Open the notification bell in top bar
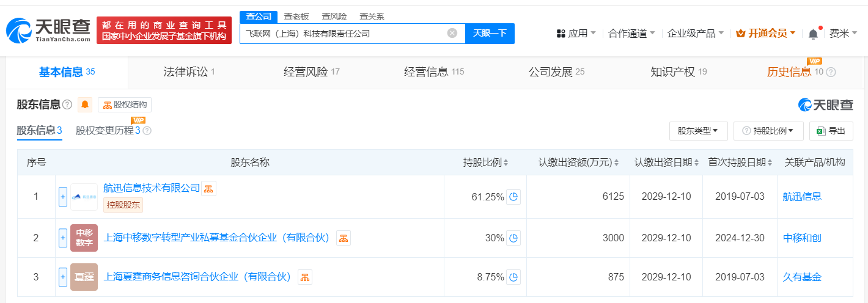 tap(813, 34)
